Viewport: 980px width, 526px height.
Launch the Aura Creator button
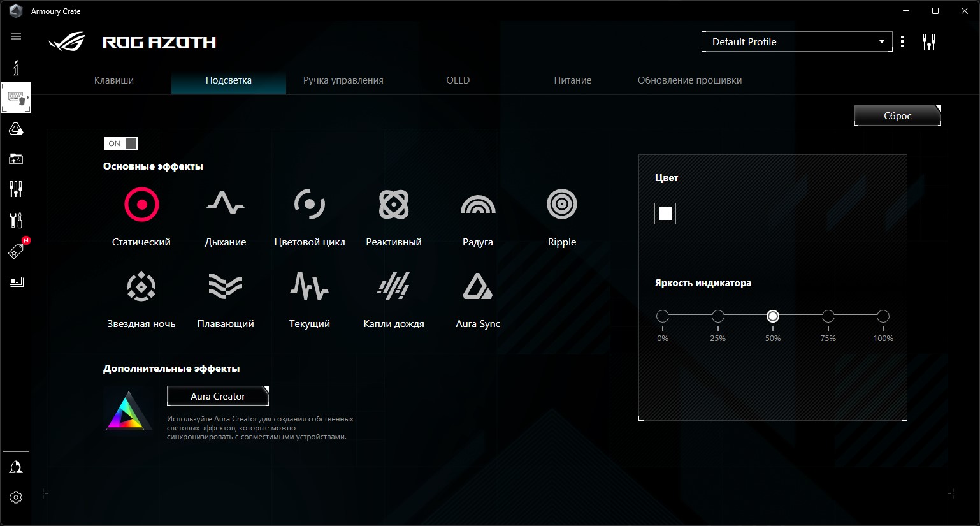click(x=218, y=396)
